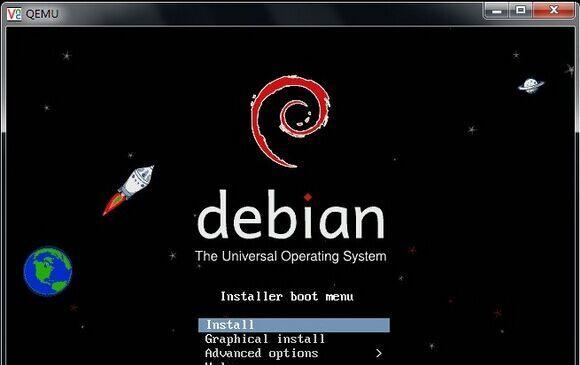This screenshot has height=365, width=580.
Task: Select the Install boot menu entry
Action: [x=294, y=325]
